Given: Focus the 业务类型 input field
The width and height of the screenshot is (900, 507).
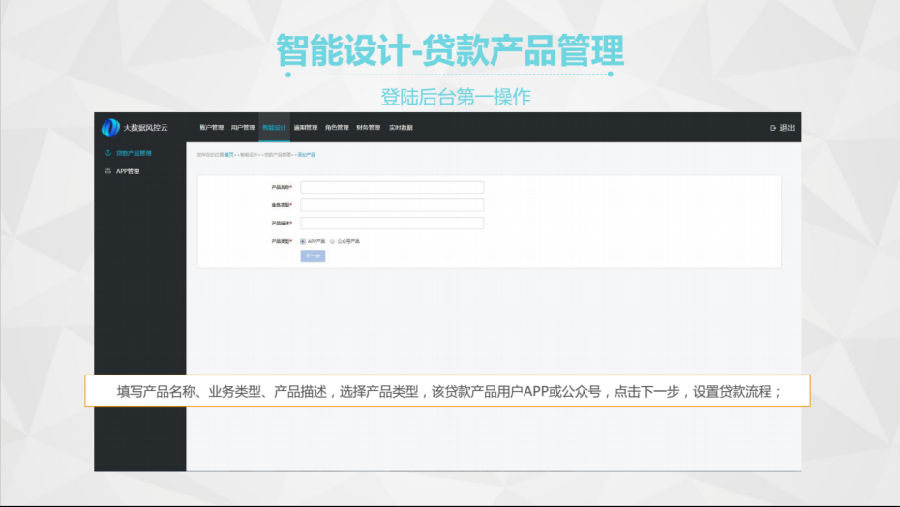Looking at the screenshot, I should point(392,205).
